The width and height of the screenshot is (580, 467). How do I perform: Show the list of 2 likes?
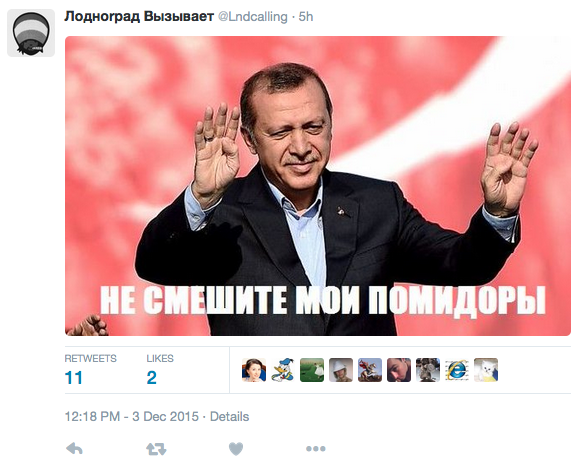pyautogui.click(x=160, y=370)
